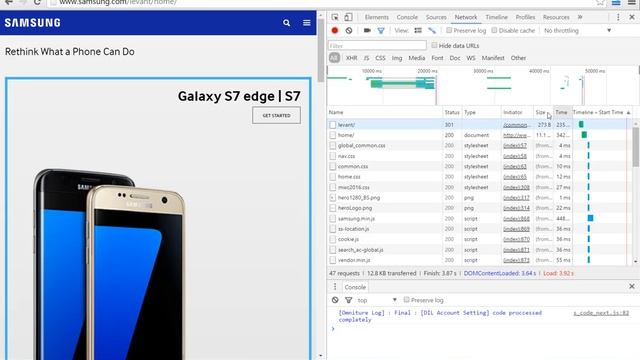Toggle the console filter funnel
640x360 pixels.
coord(348,300)
